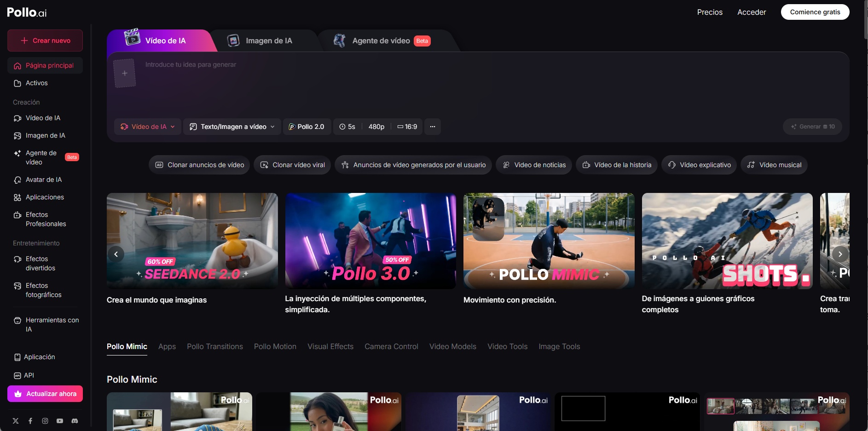Select the Video Tools category tab
The height and width of the screenshot is (431, 868).
coord(508,347)
